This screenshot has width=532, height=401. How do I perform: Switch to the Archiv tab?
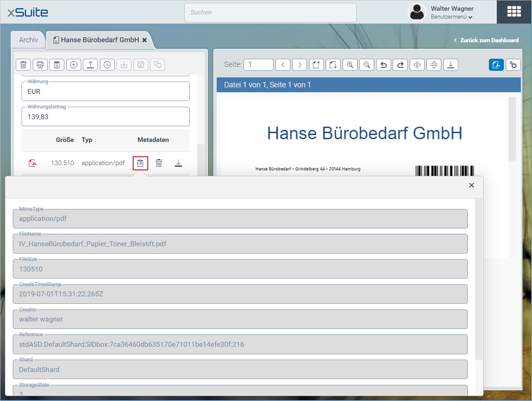point(29,40)
